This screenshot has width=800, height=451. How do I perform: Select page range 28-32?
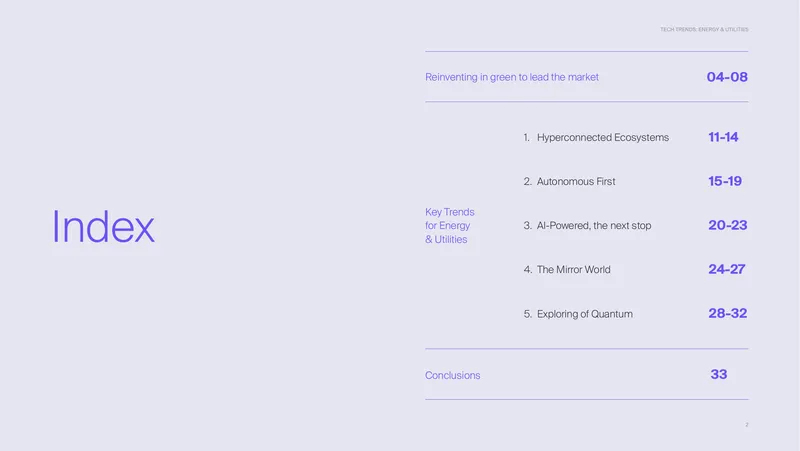pyautogui.click(x=728, y=313)
